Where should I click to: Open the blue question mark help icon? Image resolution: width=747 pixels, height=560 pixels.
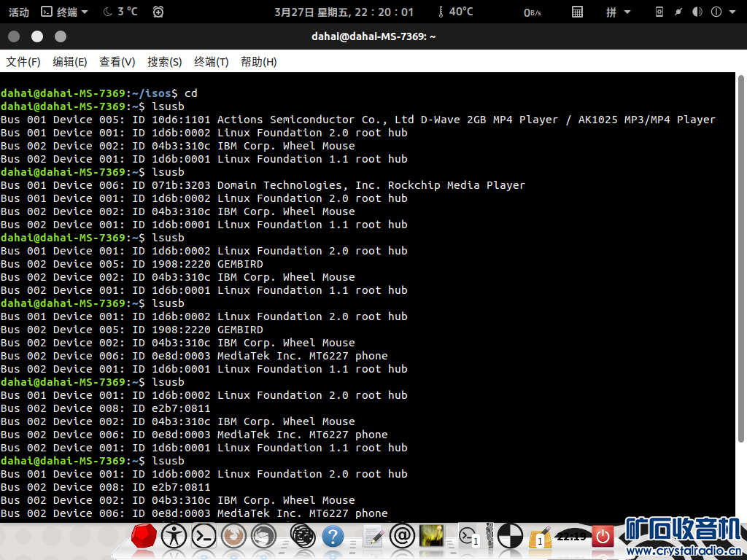tap(333, 536)
